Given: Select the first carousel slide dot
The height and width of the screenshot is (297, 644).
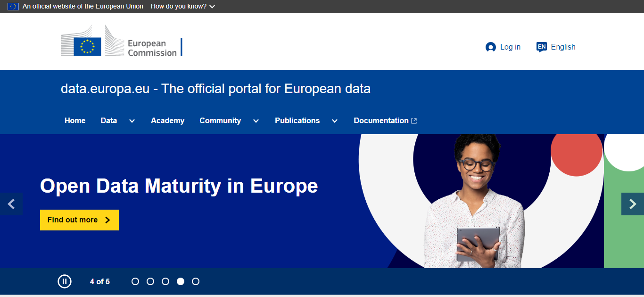Looking at the screenshot, I should pyautogui.click(x=135, y=281).
